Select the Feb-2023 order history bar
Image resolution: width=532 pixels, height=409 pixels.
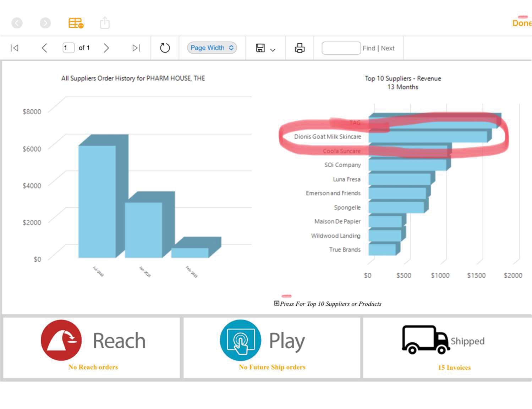click(190, 253)
